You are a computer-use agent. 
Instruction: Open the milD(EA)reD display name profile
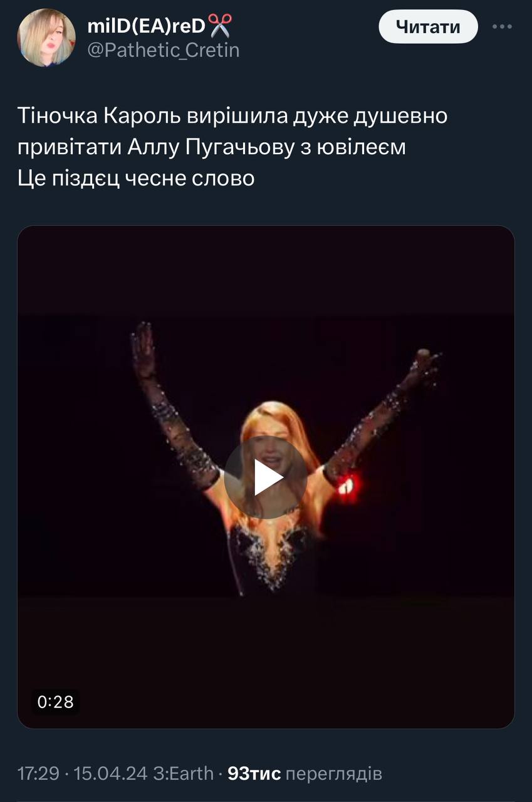click(146, 26)
